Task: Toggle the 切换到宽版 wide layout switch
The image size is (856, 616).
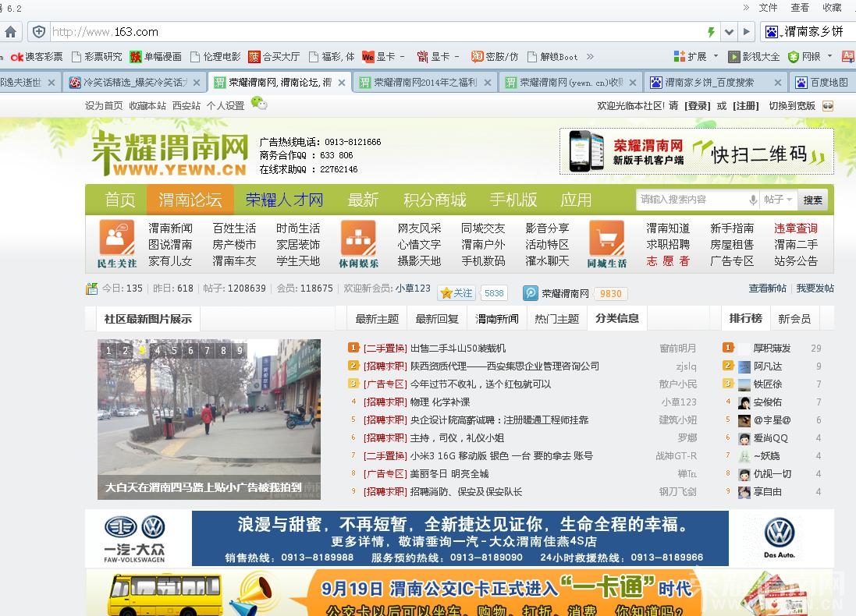Action: pos(827,106)
